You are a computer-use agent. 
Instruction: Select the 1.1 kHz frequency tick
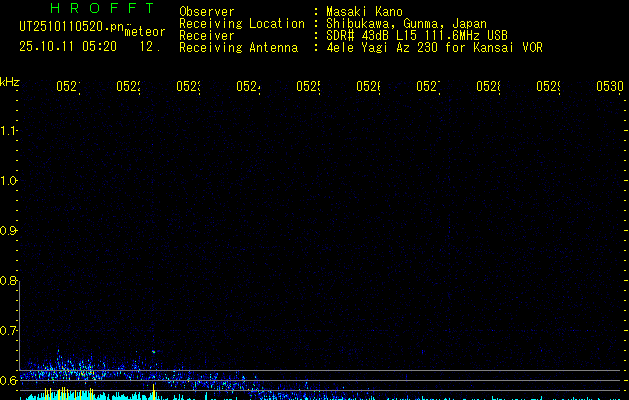(9, 131)
